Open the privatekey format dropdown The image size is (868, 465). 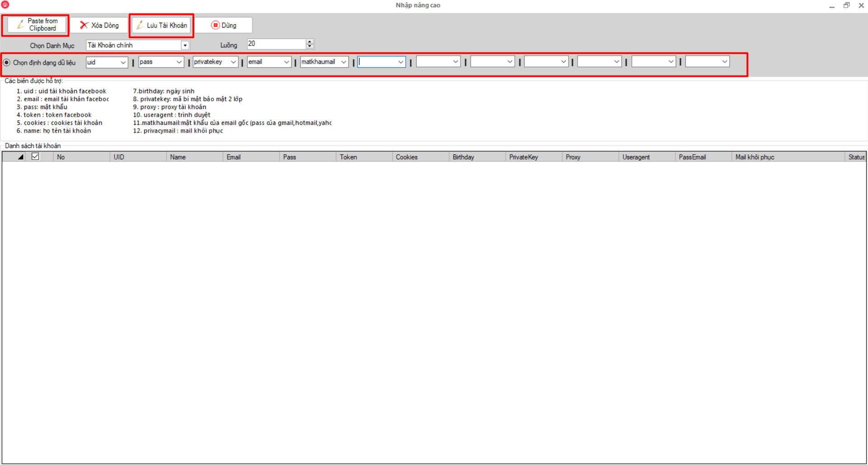tap(233, 62)
